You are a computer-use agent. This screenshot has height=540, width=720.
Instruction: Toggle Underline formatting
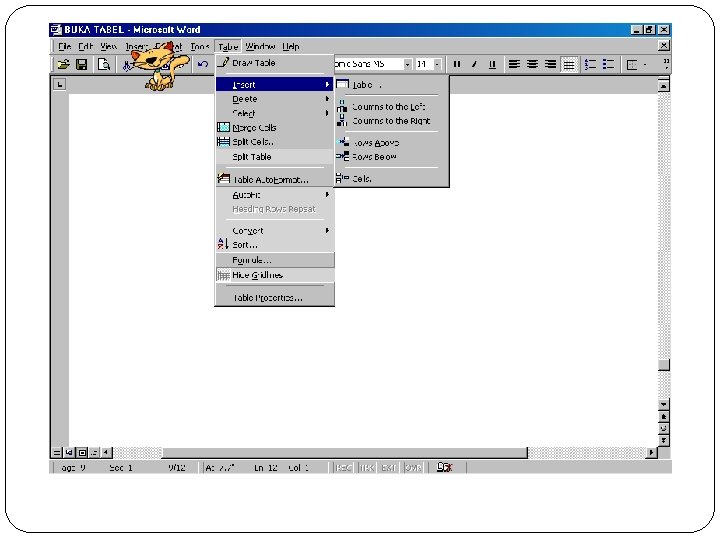pos(492,64)
